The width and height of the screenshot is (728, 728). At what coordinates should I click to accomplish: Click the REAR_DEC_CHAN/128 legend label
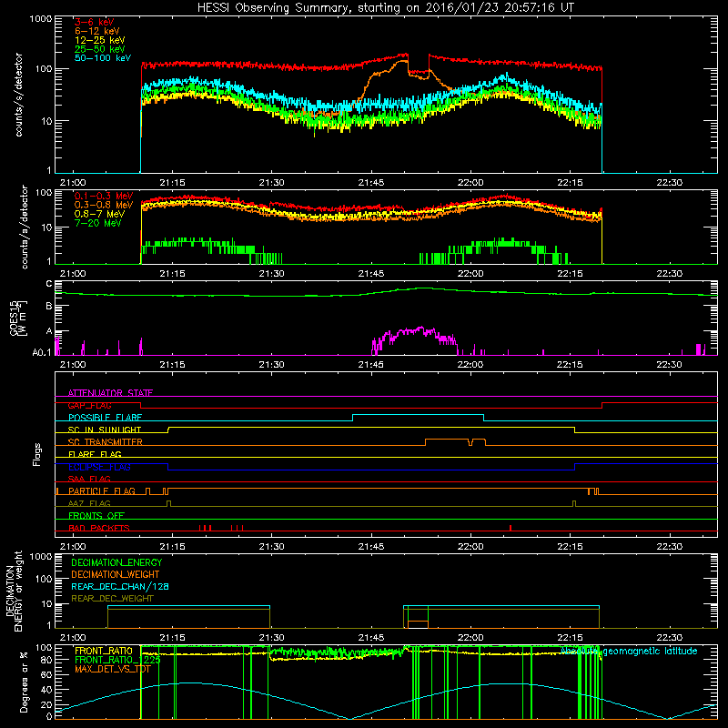[x=120, y=586]
